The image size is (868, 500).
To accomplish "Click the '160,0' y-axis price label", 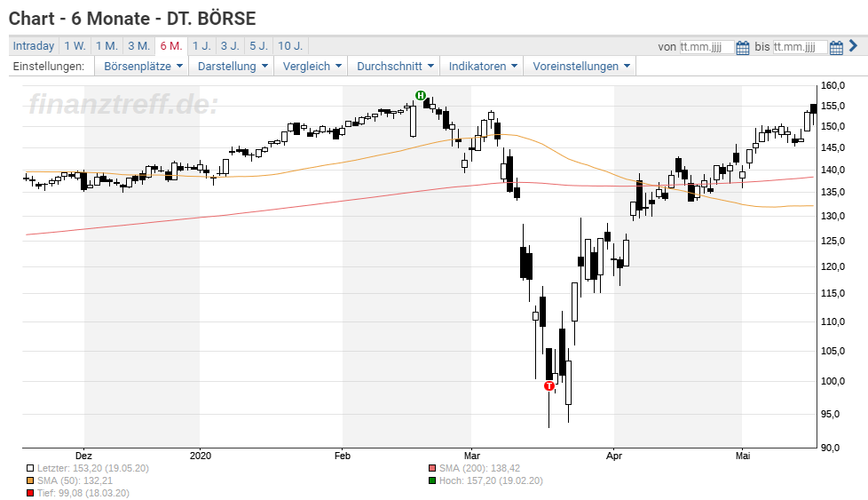I will coord(832,85).
